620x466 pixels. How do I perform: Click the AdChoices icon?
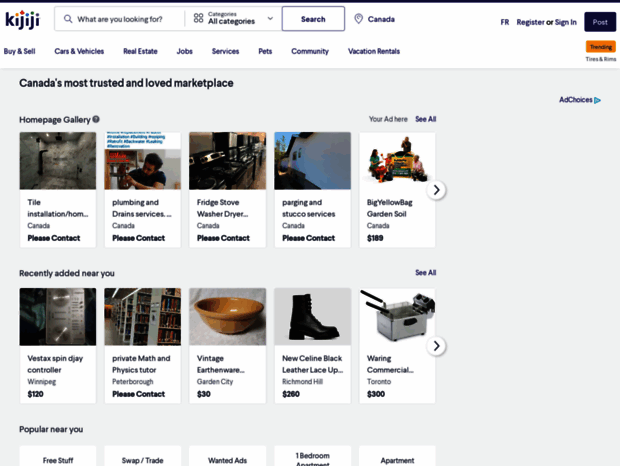tap(597, 100)
